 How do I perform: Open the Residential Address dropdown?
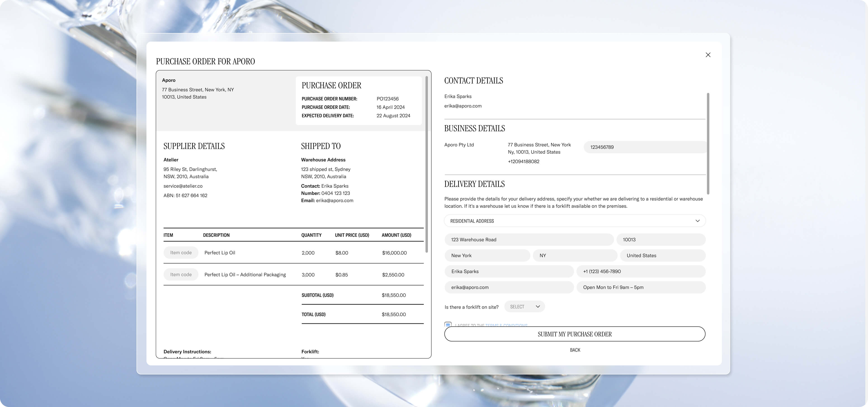click(575, 221)
